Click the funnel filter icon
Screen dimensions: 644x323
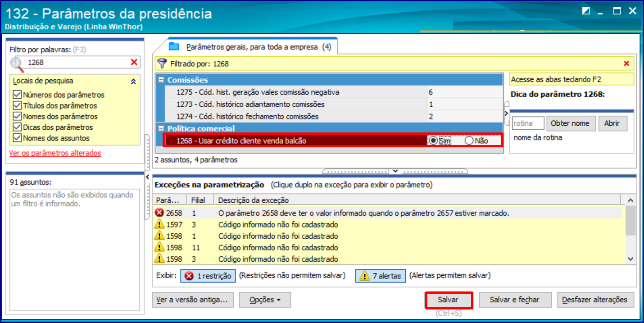click(162, 64)
